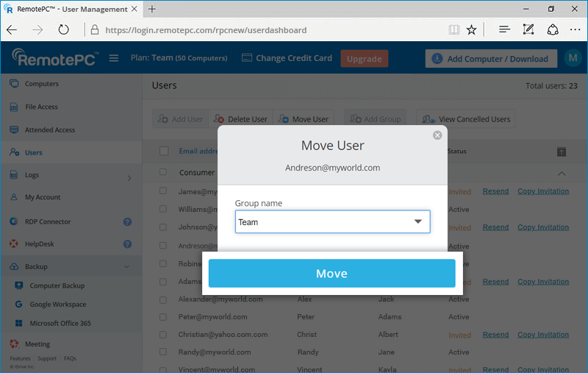Screen dimensions: 588x373
Task: Click the scroll-to-top icon in table header
Action: 561,152
